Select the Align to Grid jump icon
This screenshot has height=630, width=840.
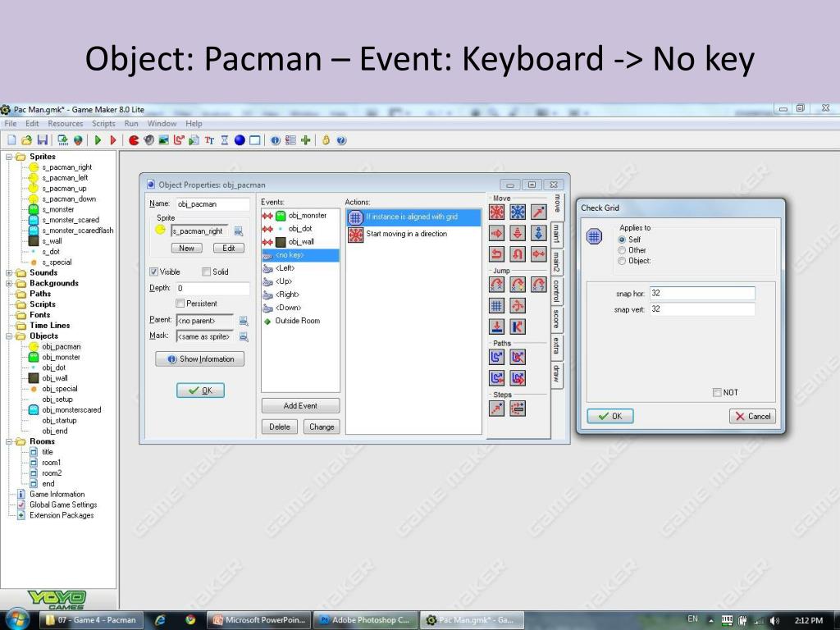tap(496, 306)
